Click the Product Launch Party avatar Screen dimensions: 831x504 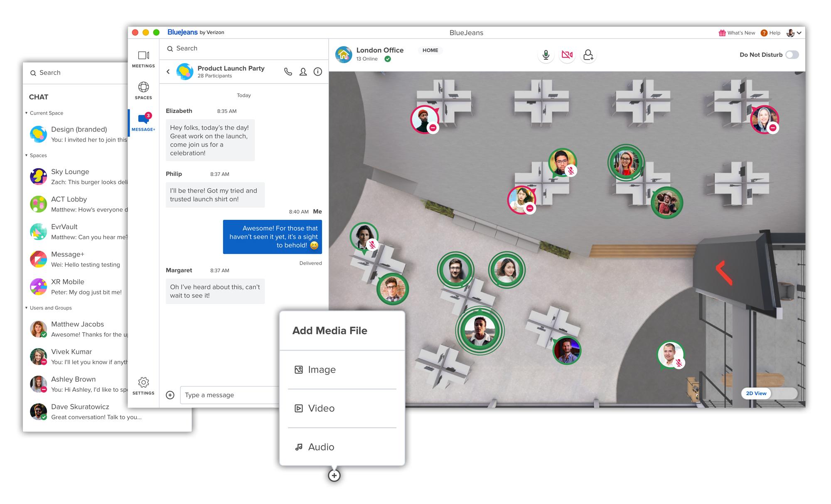185,71
